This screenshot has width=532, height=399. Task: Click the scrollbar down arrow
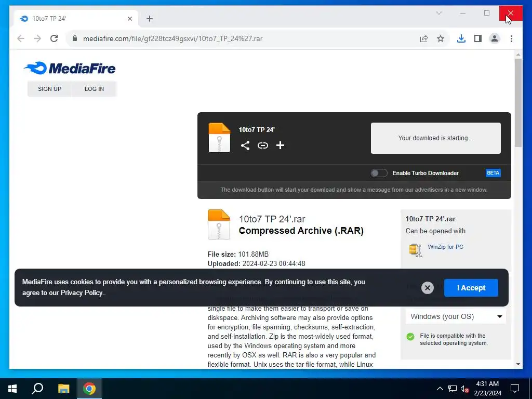(x=518, y=364)
